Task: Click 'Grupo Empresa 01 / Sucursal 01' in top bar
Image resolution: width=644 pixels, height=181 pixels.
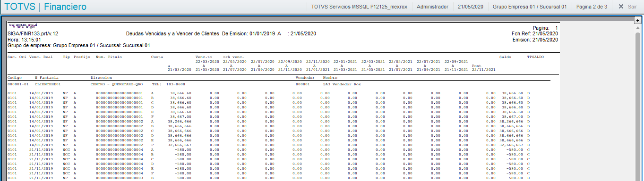Action: (529, 7)
